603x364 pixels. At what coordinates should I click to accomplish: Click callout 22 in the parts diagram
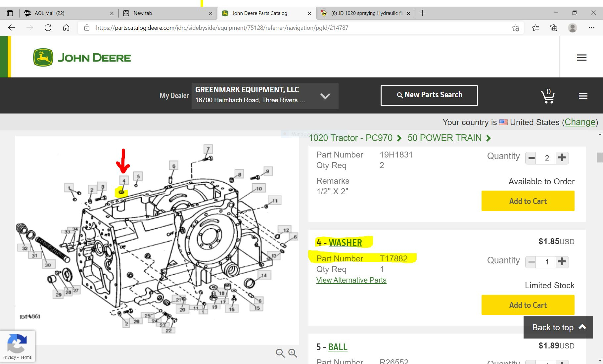[169, 330]
